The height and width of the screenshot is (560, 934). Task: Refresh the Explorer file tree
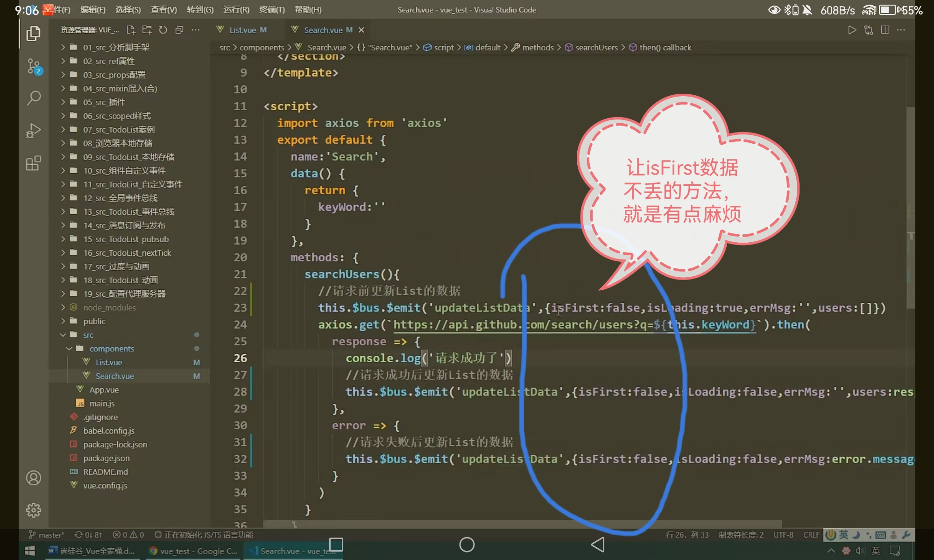(x=163, y=30)
